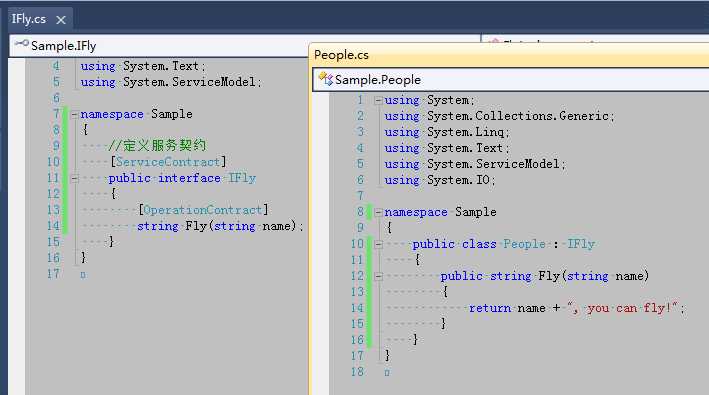Click the Sample.IFly interface icon
The height and width of the screenshot is (395, 709).
[21, 44]
